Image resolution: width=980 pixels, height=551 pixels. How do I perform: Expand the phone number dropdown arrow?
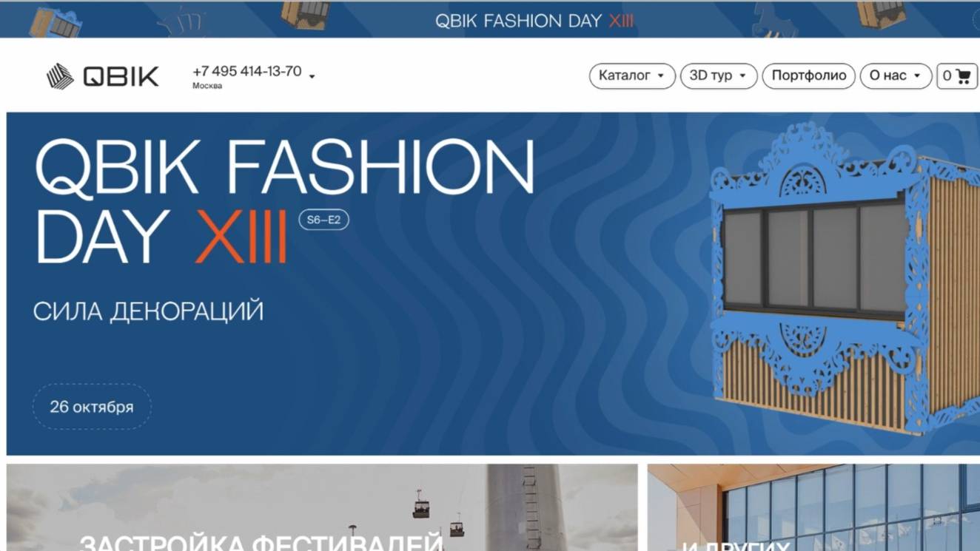pos(312,76)
